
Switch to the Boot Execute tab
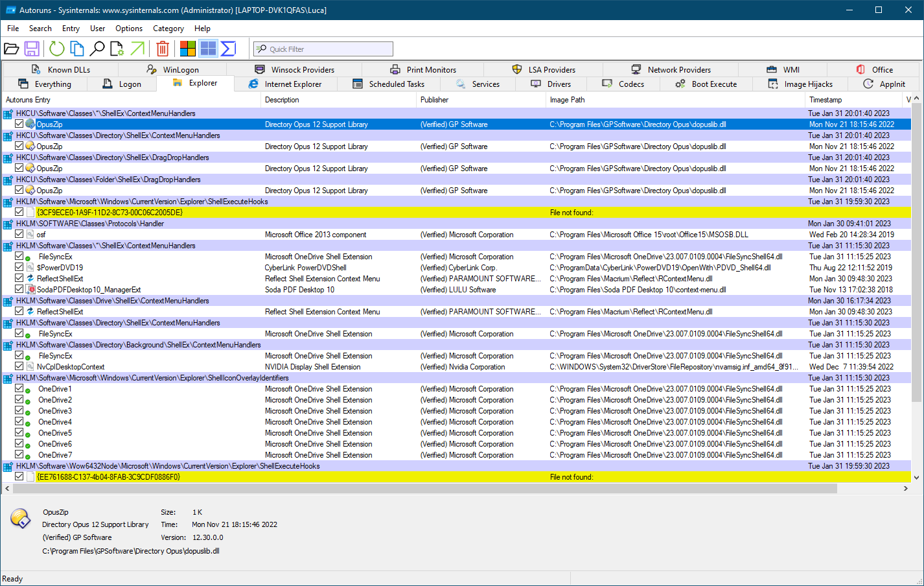coord(706,84)
